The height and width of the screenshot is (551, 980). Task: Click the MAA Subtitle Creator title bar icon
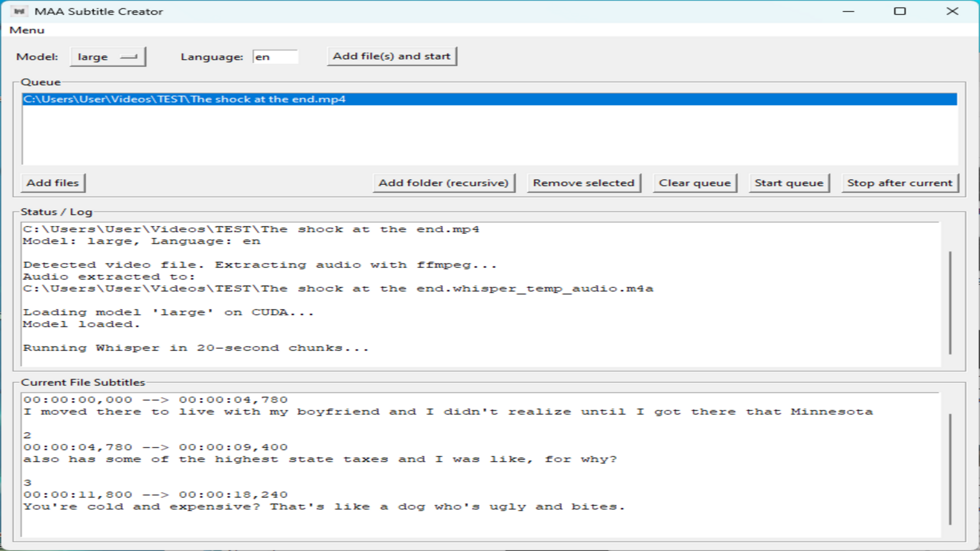tap(20, 11)
